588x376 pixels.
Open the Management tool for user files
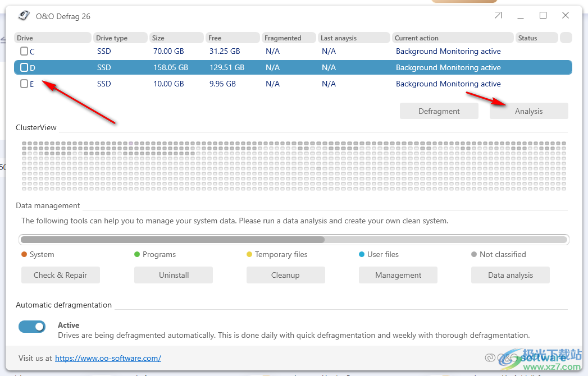398,275
